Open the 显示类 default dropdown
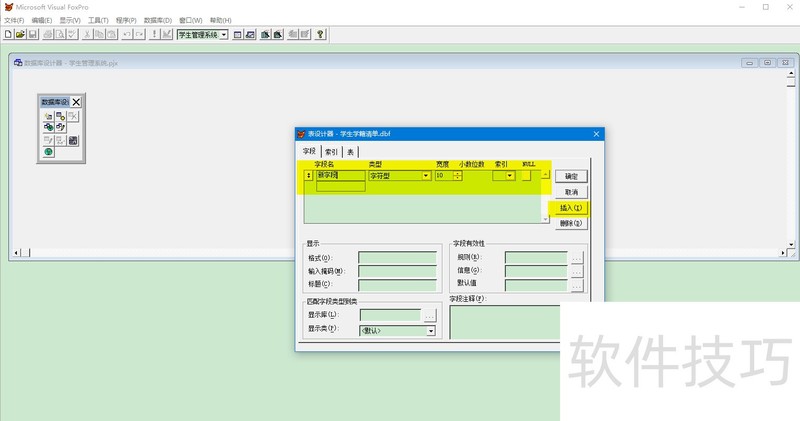The height and width of the screenshot is (421, 800). 431,330
